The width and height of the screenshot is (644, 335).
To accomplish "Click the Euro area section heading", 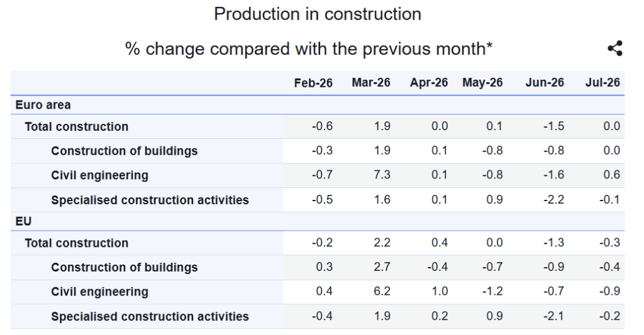I will [x=43, y=105].
